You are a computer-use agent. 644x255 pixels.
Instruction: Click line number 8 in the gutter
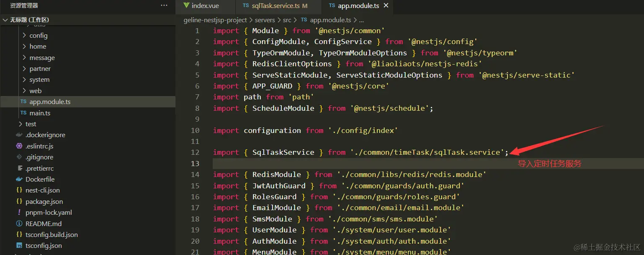pos(197,108)
